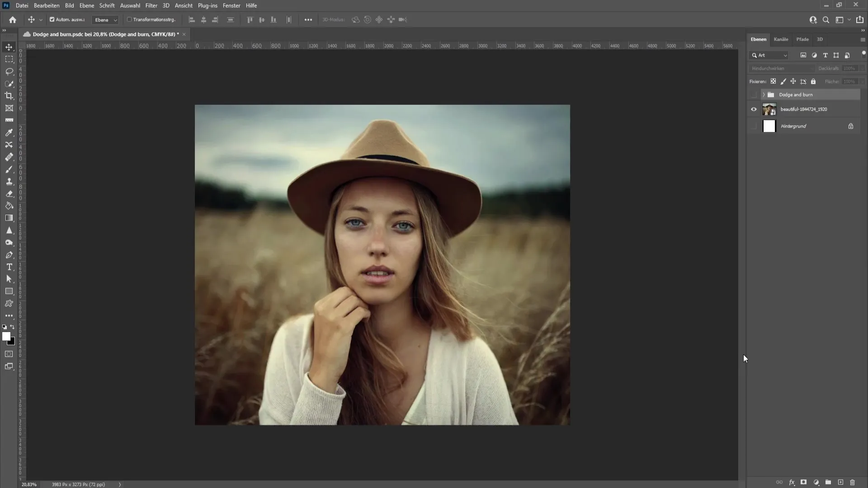Select the Brush tool

(x=9, y=169)
